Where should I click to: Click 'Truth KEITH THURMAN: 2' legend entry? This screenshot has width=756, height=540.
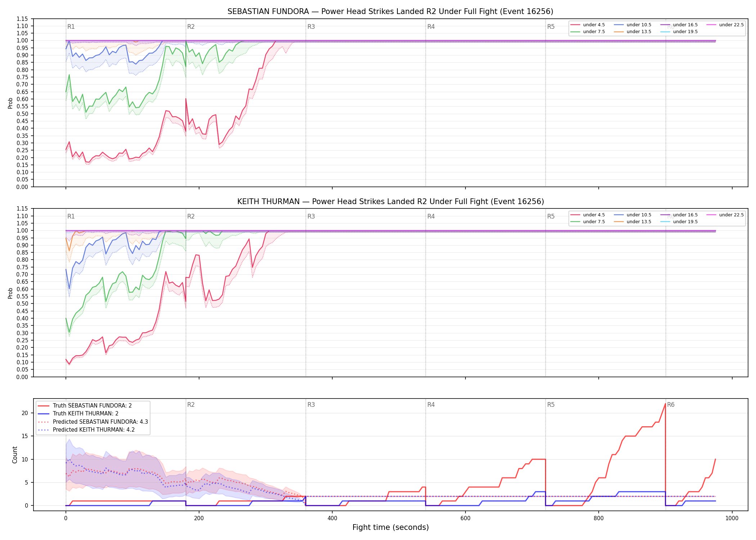coord(78,414)
